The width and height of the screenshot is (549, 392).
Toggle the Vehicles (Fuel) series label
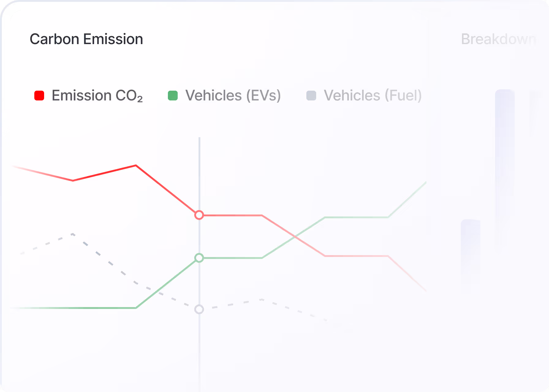(373, 96)
